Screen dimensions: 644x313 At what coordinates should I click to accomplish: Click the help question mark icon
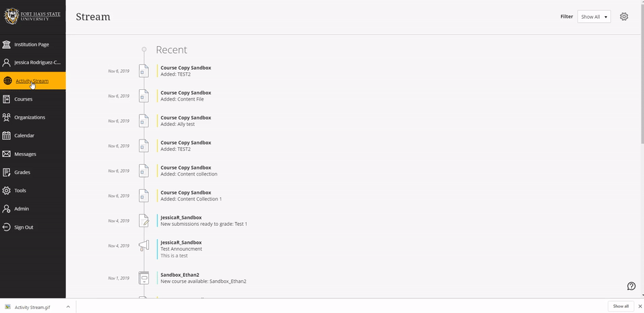[631, 286]
